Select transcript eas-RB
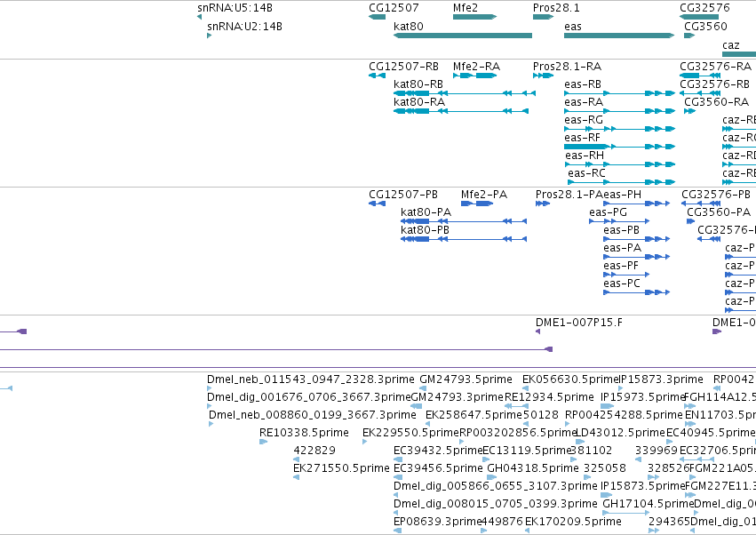The image size is (756, 535). click(619, 93)
